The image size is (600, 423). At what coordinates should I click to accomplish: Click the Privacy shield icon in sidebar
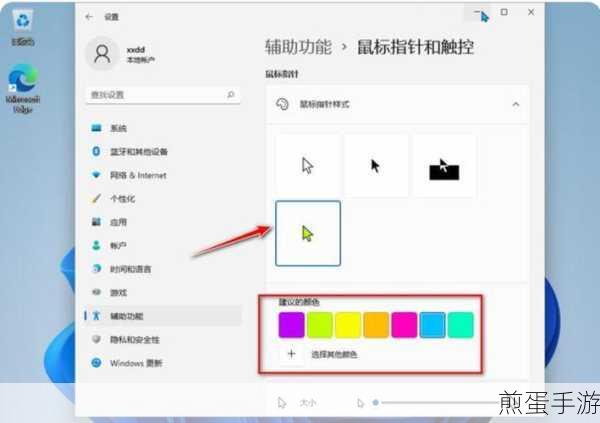[x=96, y=339]
